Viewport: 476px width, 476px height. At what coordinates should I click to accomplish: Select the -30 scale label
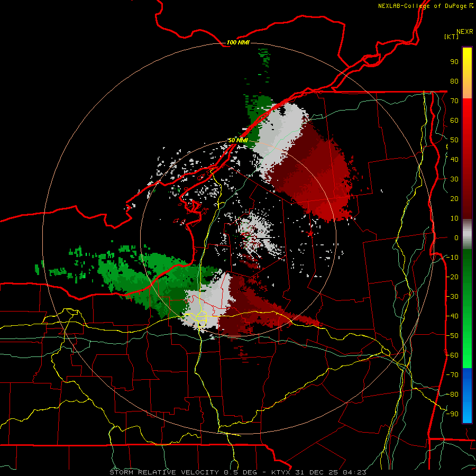click(452, 297)
